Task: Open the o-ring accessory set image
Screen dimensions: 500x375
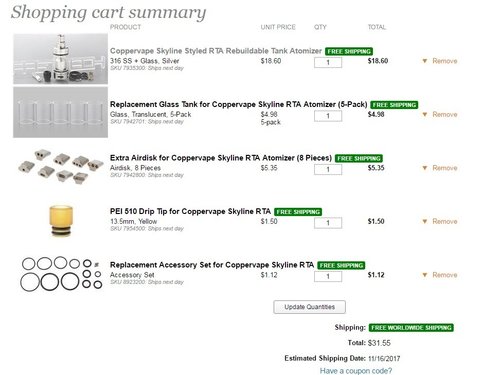Action: click(61, 274)
